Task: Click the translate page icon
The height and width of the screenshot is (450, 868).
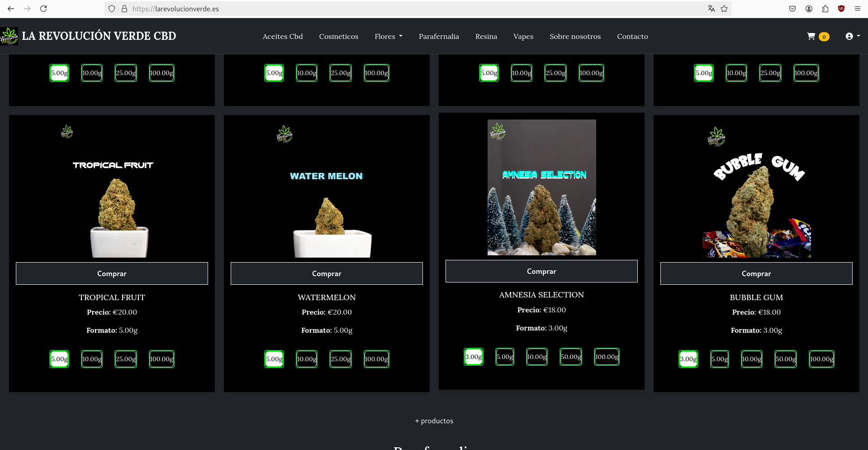Action: 711,9
